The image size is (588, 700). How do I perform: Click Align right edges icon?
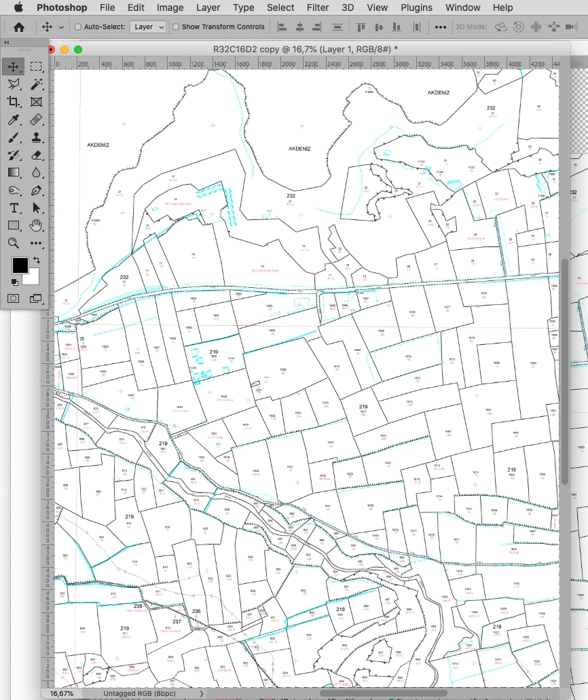point(316,27)
